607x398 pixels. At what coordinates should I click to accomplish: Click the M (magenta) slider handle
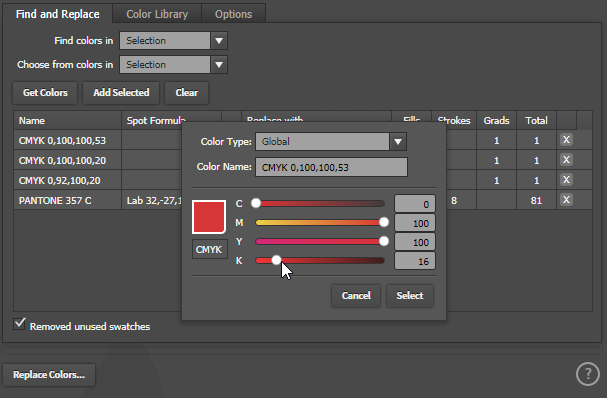[384, 222]
